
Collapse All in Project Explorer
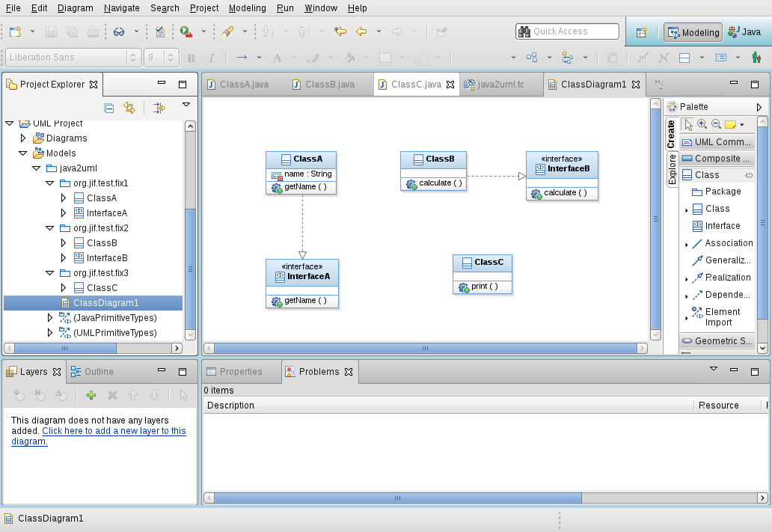click(108, 107)
